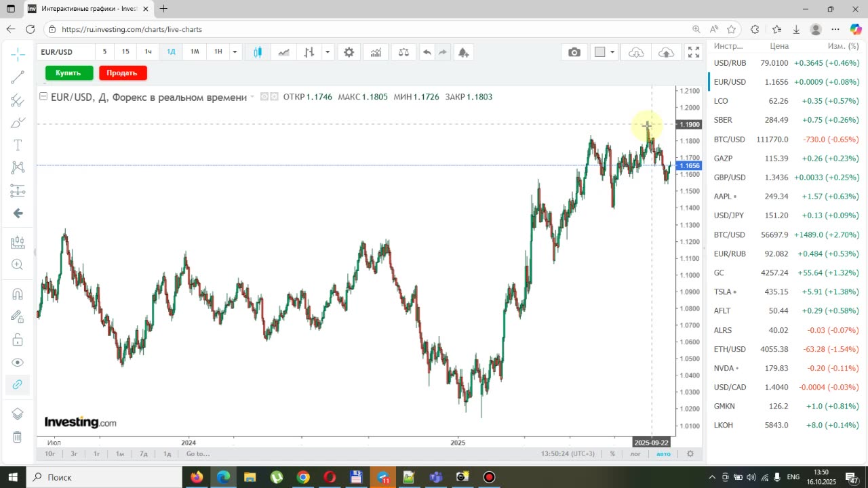
Task: Toggle stay-in-drawing-mode pencil lock
Action: point(18,317)
